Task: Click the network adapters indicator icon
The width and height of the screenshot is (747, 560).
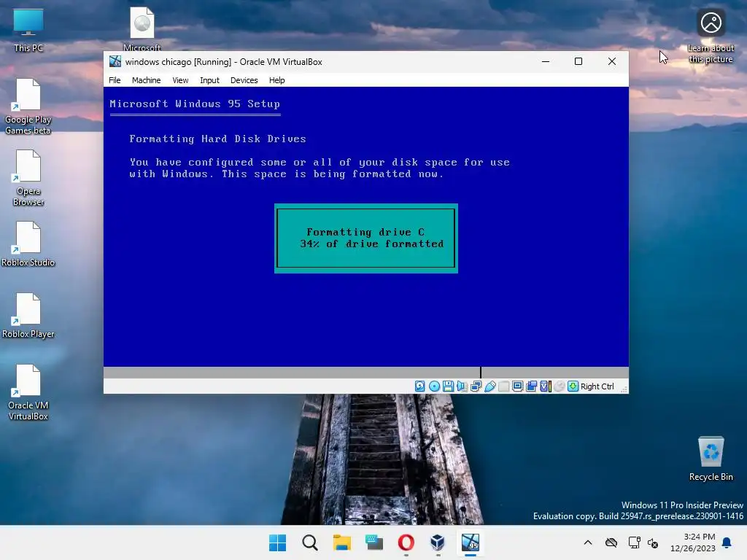Action: tap(476, 386)
